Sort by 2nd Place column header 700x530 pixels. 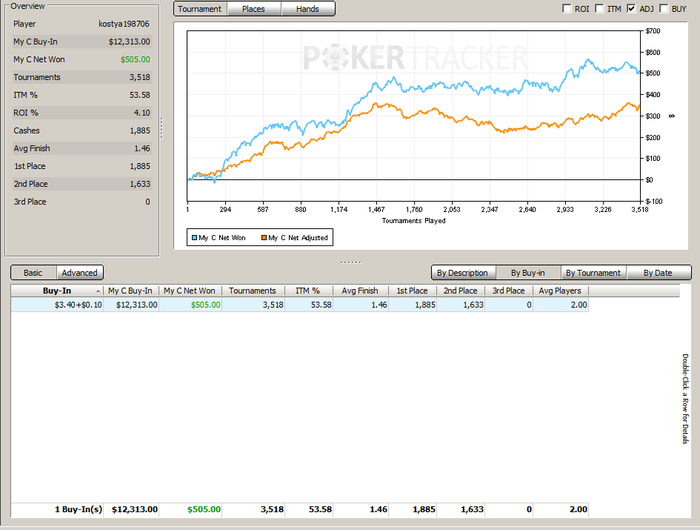click(x=460, y=291)
